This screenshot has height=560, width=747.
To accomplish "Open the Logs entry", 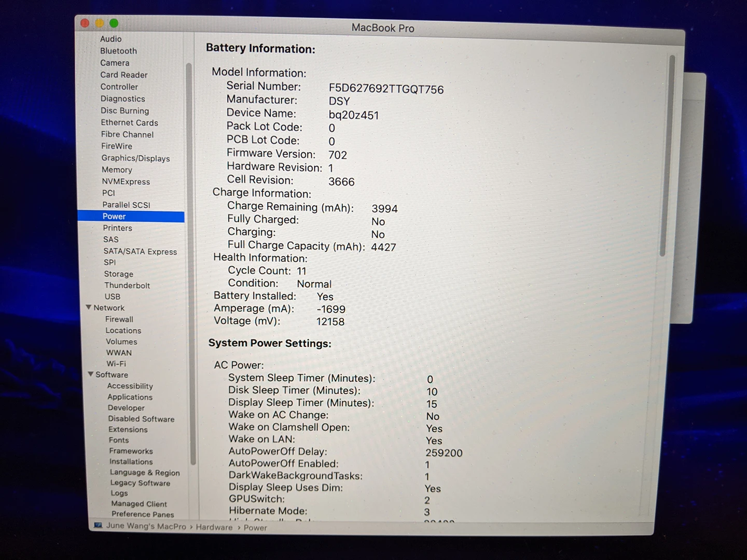I will coord(119,493).
